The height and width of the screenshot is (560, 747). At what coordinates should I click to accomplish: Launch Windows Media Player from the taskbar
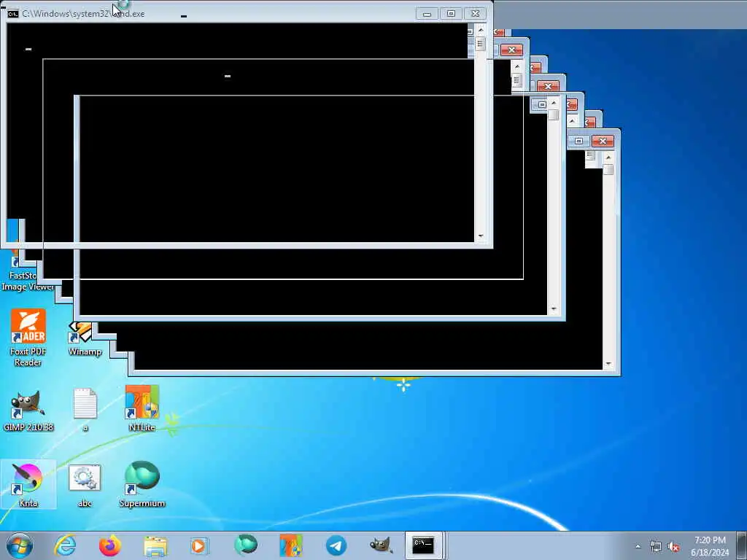199,545
